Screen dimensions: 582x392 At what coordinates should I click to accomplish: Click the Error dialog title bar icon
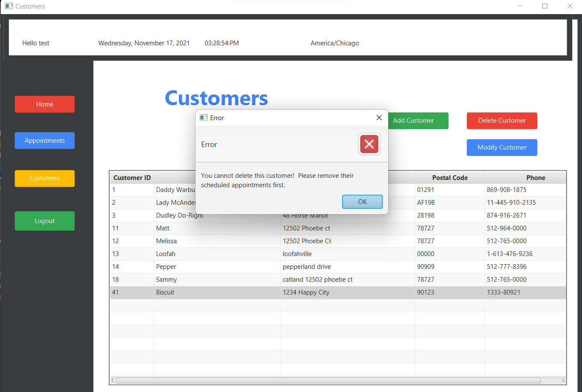pos(203,117)
